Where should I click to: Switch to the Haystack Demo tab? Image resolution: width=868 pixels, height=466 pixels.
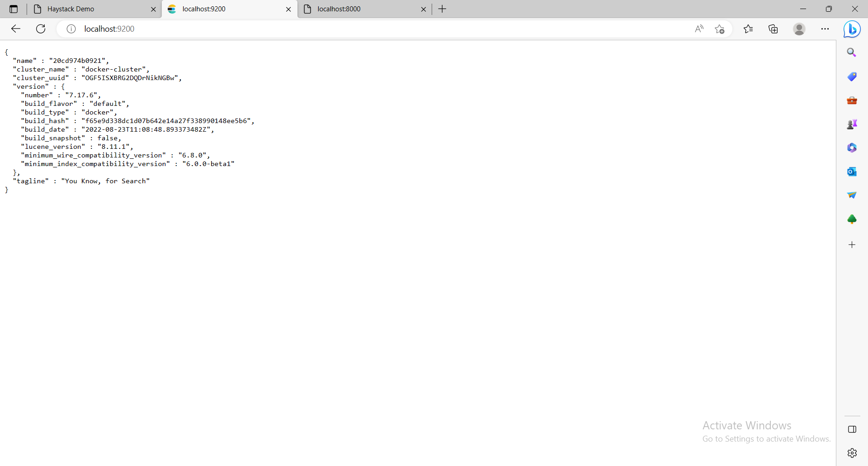click(94, 9)
